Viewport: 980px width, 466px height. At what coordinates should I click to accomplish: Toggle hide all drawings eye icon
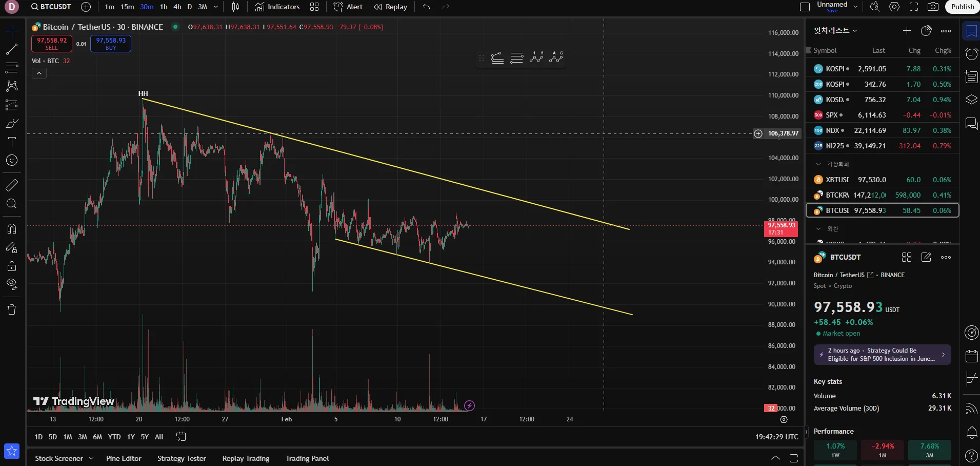(x=12, y=284)
